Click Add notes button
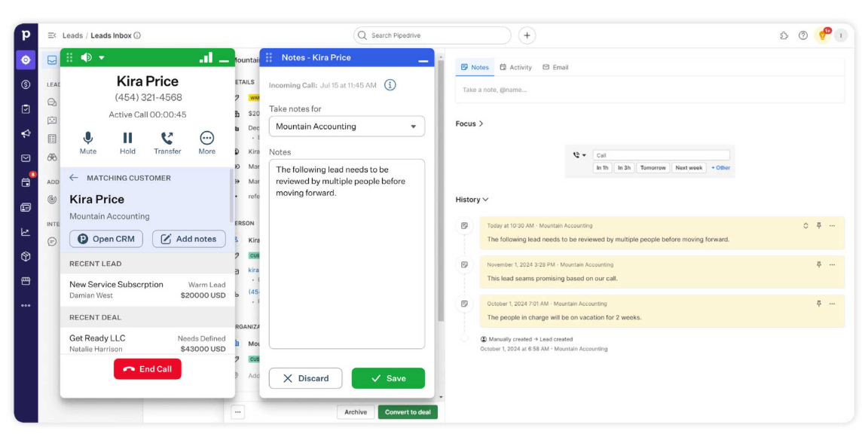The width and height of the screenshot is (868, 437). tap(188, 239)
